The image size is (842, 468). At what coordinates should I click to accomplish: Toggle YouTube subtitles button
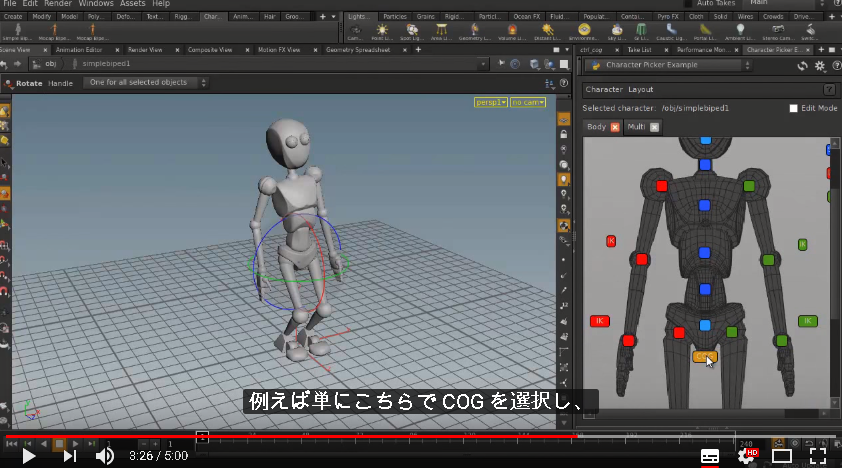(x=710, y=456)
